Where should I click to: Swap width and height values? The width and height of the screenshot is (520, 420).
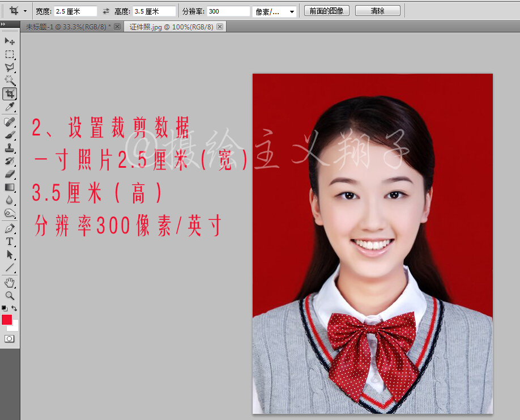pyautogui.click(x=106, y=11)
